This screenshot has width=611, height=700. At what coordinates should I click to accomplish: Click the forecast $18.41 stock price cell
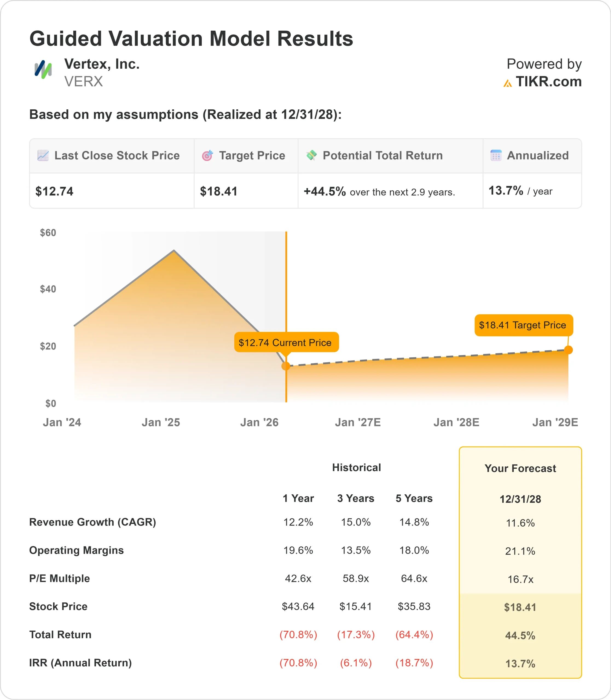pyautogui.click(x=520, y=607)
